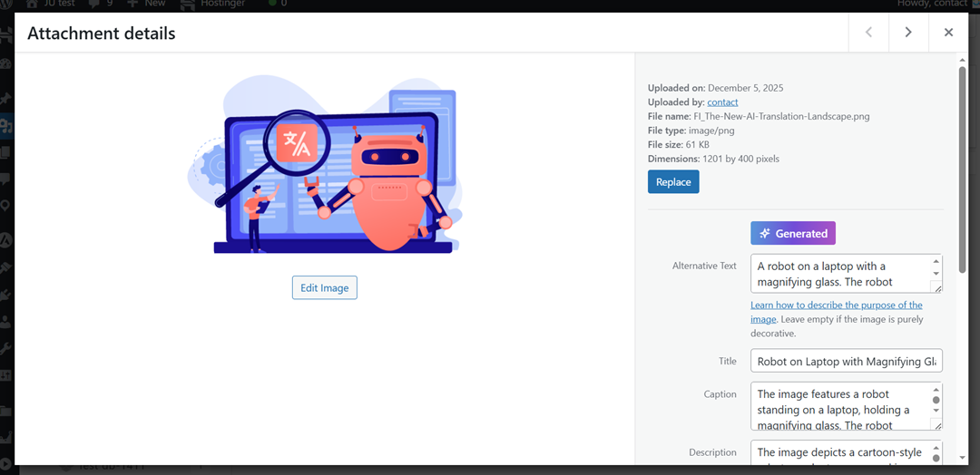Screen dimensions: 980x475
Task: Close the Attachment details dialog
Action: tap(948, 33)
